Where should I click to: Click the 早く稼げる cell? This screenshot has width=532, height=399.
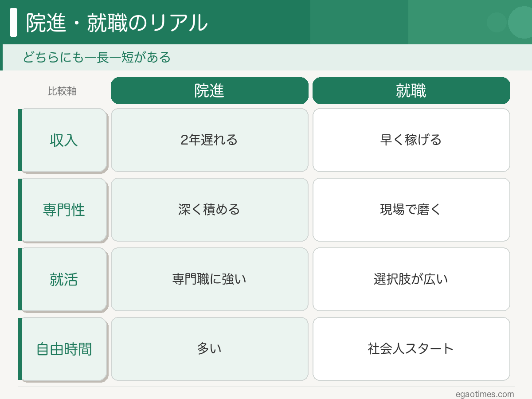[411, 140]
